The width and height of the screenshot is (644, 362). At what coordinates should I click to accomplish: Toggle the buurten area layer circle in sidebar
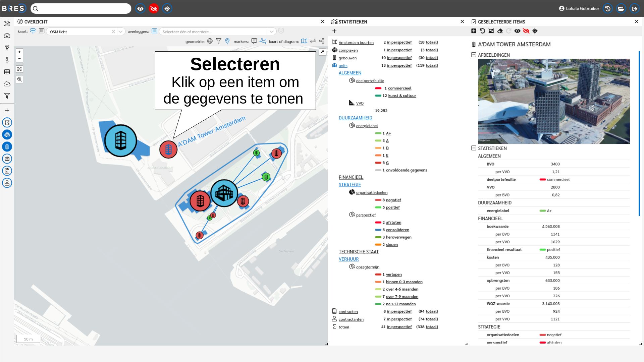[x=7, y=122]
